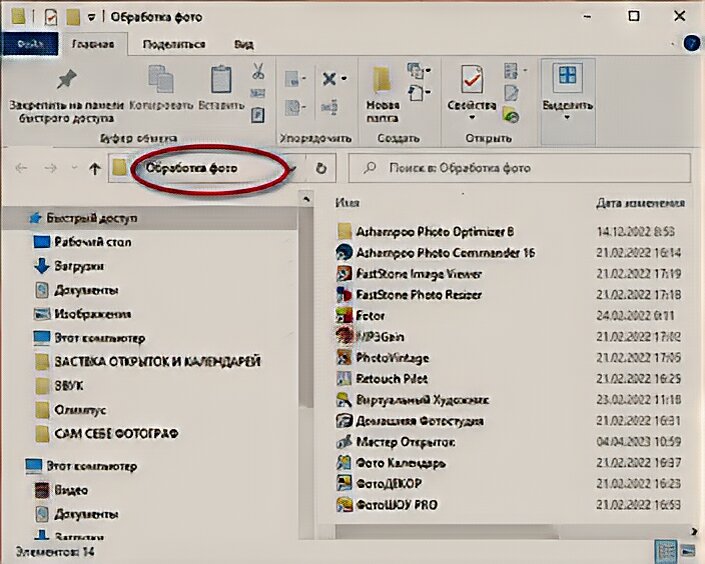
Task: Click the scroll up arrow in navigation pane
Action: 306,198
